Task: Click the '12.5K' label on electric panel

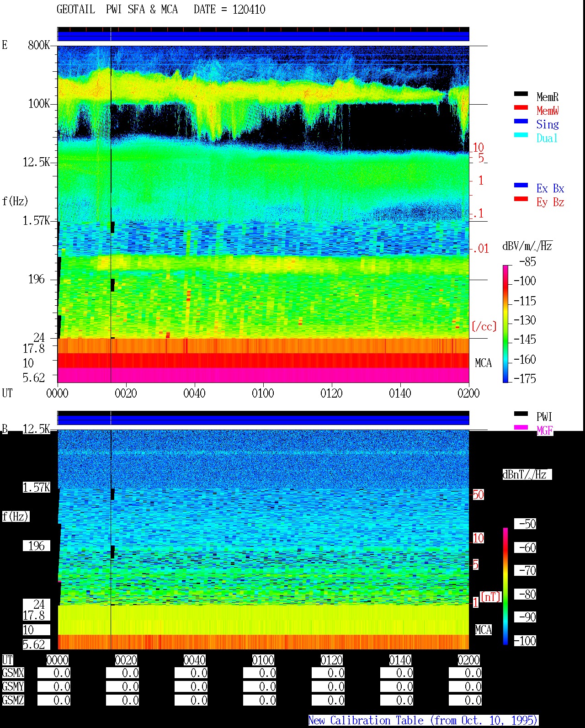Action: point(36,162)
